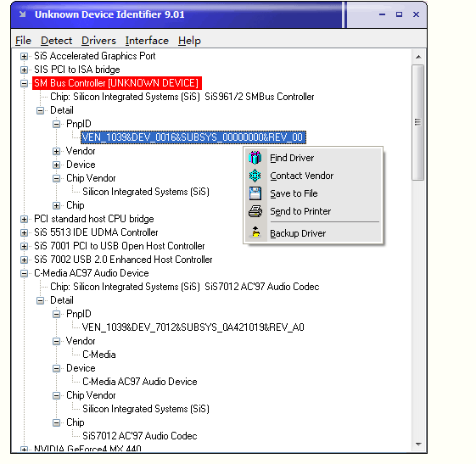Collapse Device under C-Media AC97 Audio
Image resolution: width=476 pixels, height=464 pixels.
[56, 368]
